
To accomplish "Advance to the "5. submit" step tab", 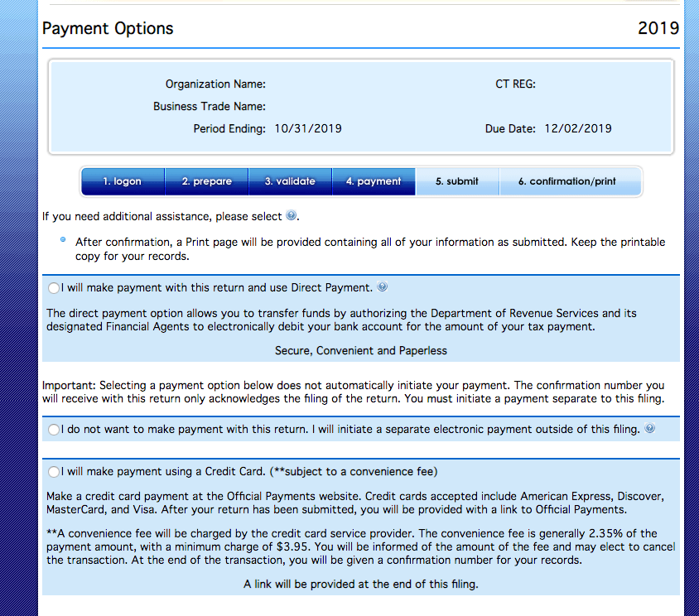I will click(x=457, y=180).
